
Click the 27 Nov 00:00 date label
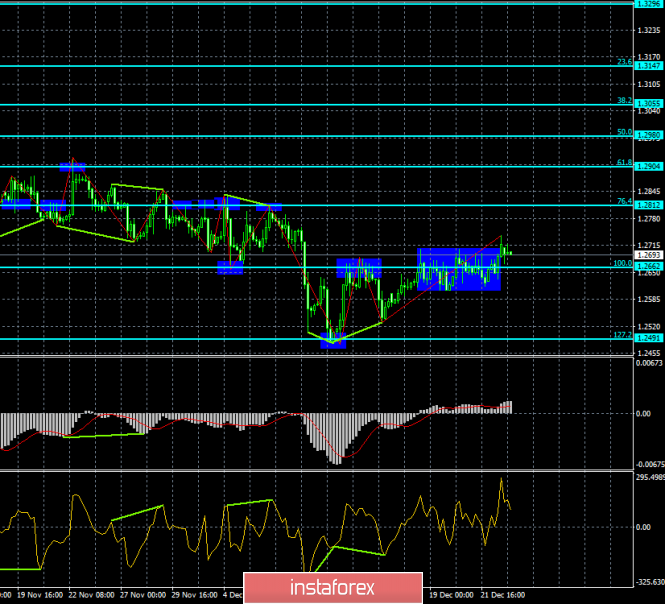coord(143,595)
